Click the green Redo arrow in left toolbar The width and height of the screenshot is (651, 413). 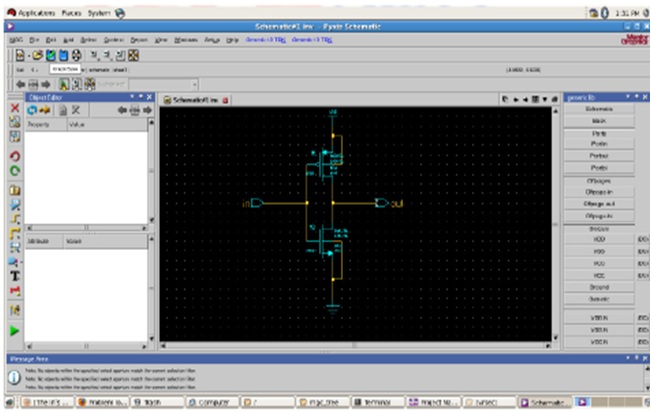[x=15, y=171]
